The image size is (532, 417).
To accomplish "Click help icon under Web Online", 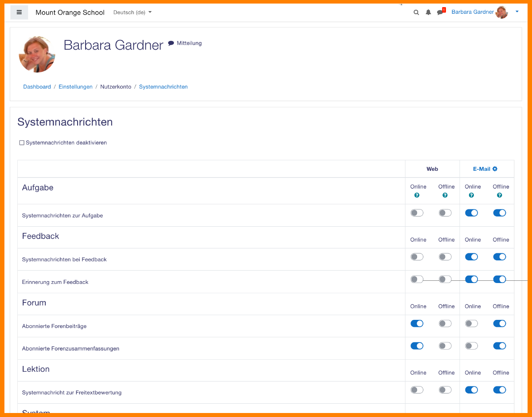I will coord(417,195).
